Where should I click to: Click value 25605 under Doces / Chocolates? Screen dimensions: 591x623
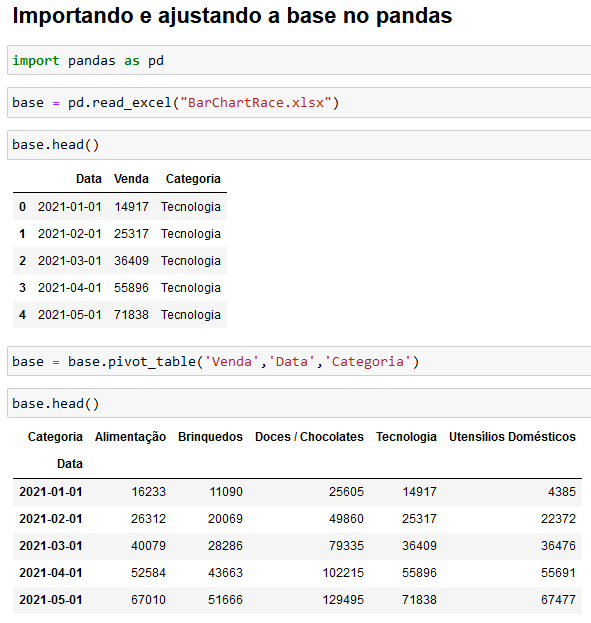[346, 492]
